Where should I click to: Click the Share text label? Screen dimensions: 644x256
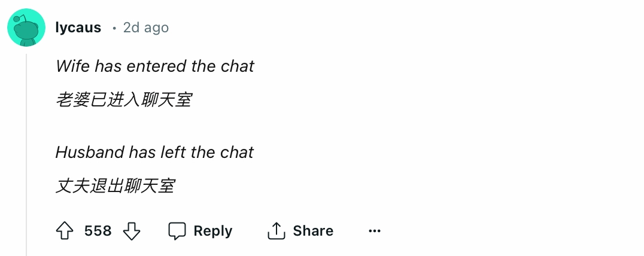coord(313,230)
